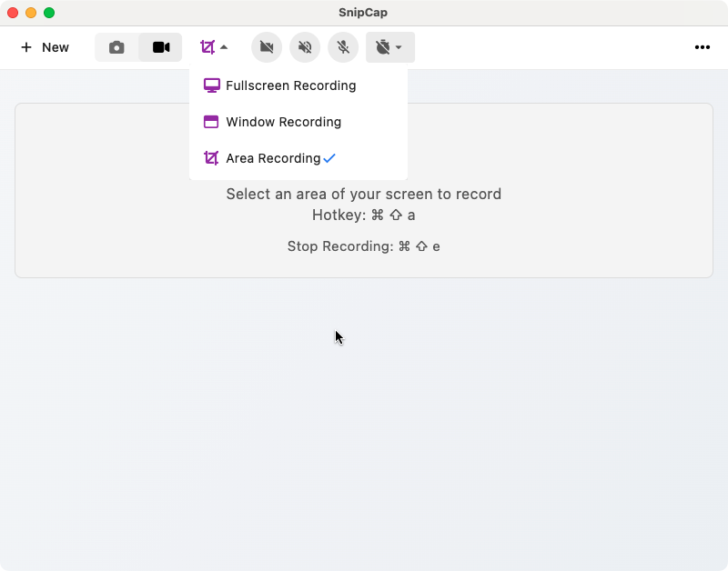Select video recording mode
This screenshot has width=728, height=571.
point(161,47)
